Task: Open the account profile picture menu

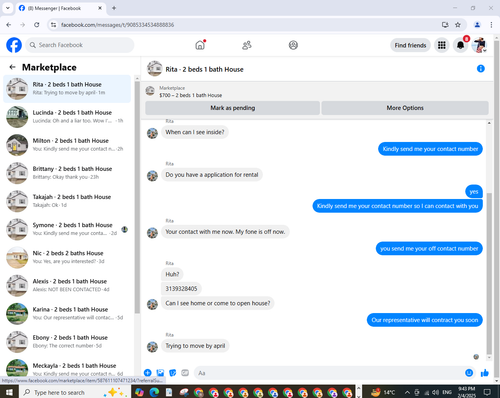Action: coord(479,45)
